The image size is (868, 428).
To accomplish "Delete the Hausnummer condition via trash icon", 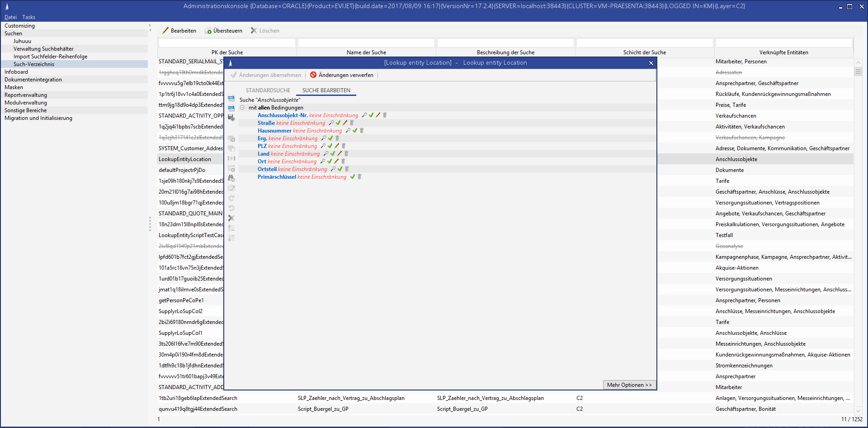I will [x=362, y=131].
